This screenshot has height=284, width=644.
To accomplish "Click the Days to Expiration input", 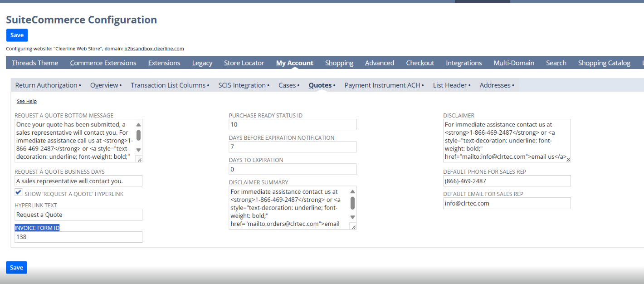I will [292, 169].
